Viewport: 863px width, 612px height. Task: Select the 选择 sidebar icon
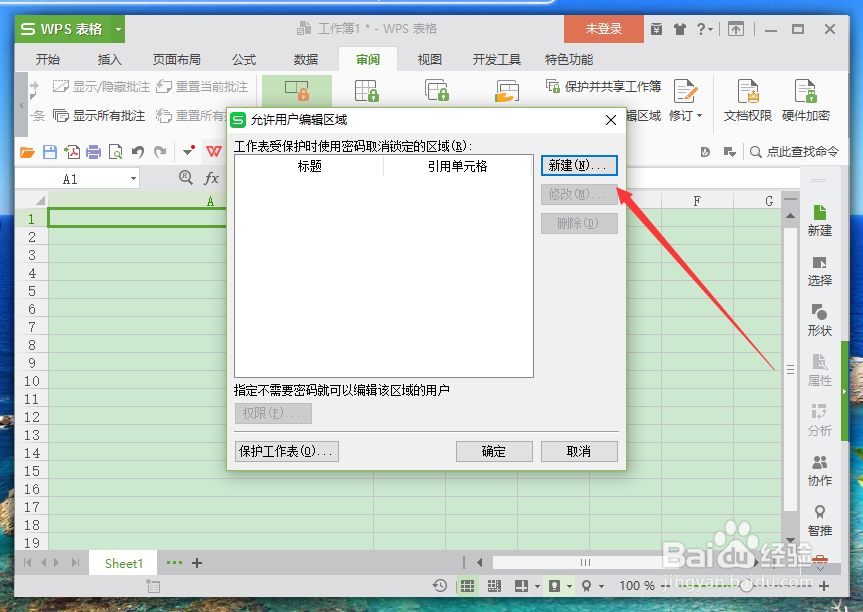tap(820, 272)
